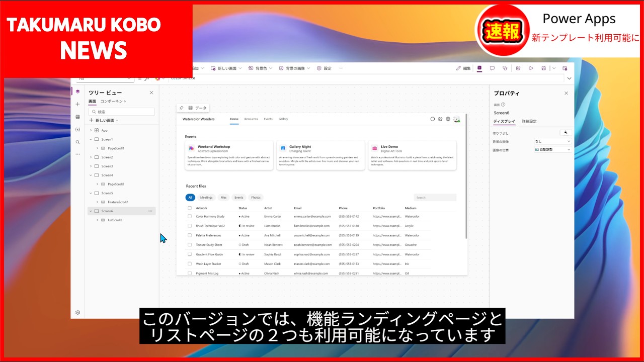Open Settings gear at bottom of left rail
Image resolution: width=644 pixels, height=362 pixels.
point(77,312)
